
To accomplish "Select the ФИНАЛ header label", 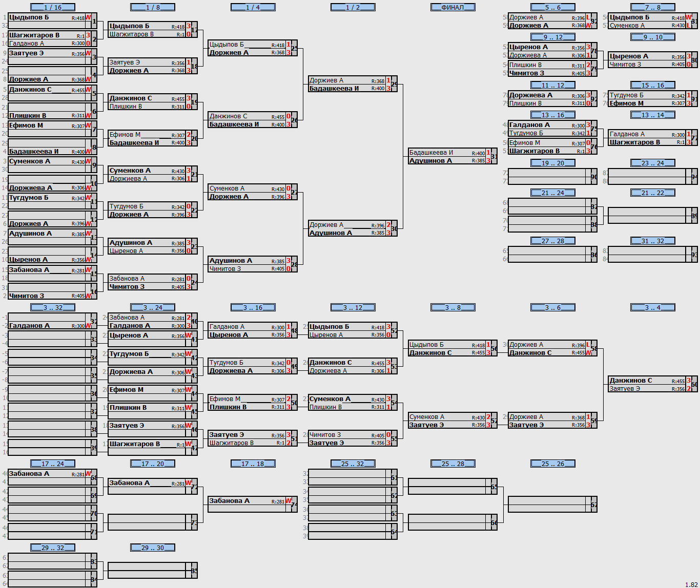I will (452, 7).
